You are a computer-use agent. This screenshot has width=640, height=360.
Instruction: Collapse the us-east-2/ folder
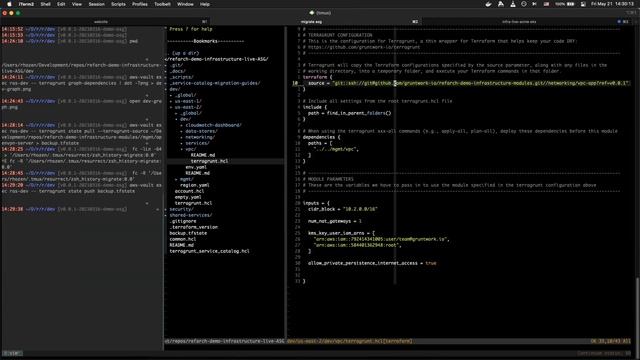point(188,107)
